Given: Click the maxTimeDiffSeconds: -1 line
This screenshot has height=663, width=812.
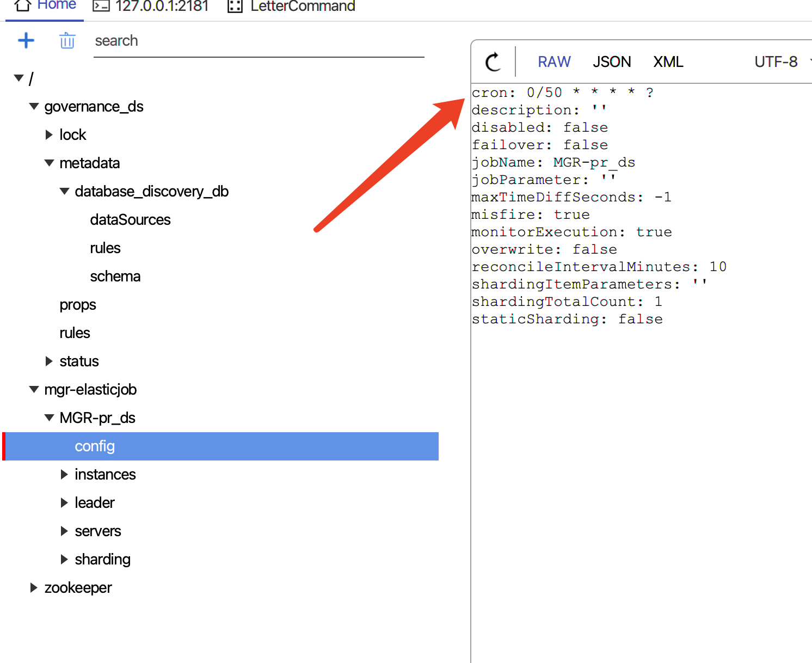Looking at the screenshot, I should pyautogui.click(x=571, y=197).
